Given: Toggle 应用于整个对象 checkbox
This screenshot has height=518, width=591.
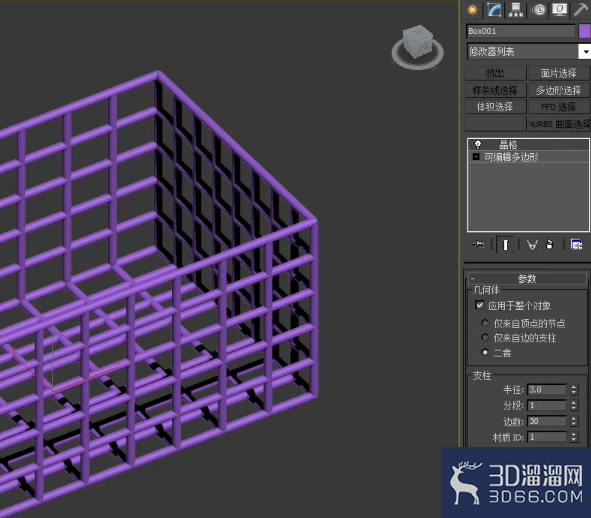Looking at the screenshot, I should pyautogui.click(x=479, y=305).
